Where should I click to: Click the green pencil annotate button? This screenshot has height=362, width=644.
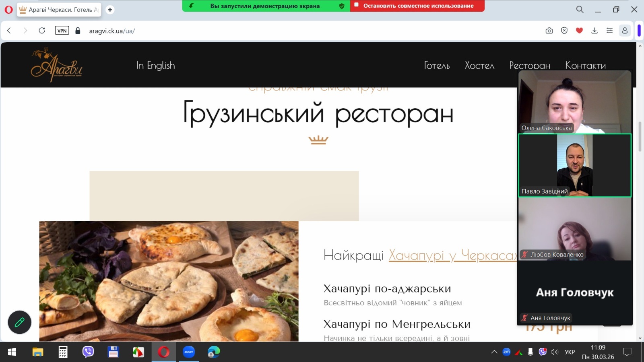click(20, 322)
